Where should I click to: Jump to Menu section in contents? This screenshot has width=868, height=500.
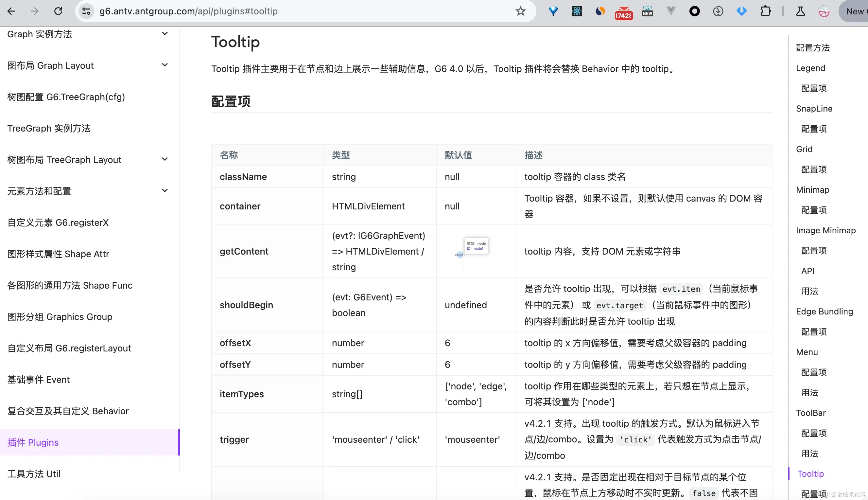tap(807, 352)
